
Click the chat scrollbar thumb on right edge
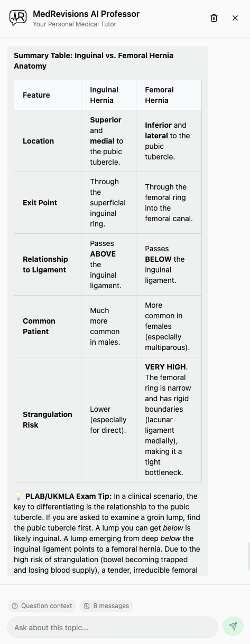coord(248,556)
